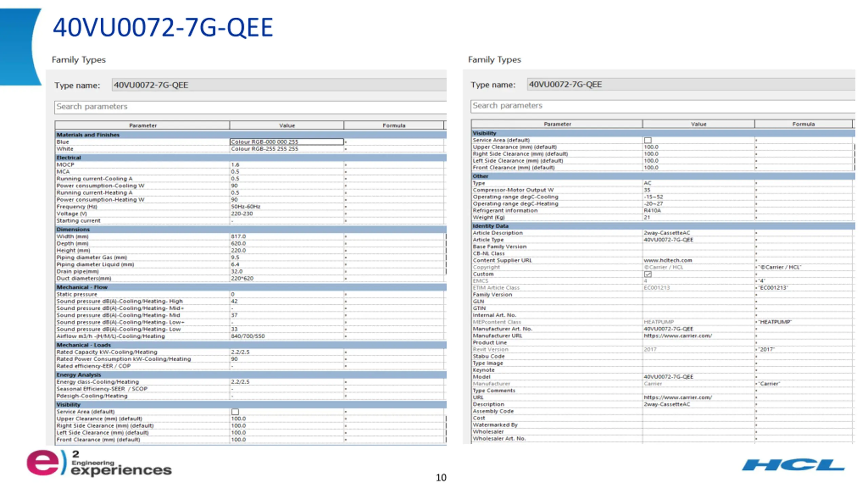Click the Wholesaler Art. No. row
The height and width of the screenshot is (488, 868).
tap(662, 439)
